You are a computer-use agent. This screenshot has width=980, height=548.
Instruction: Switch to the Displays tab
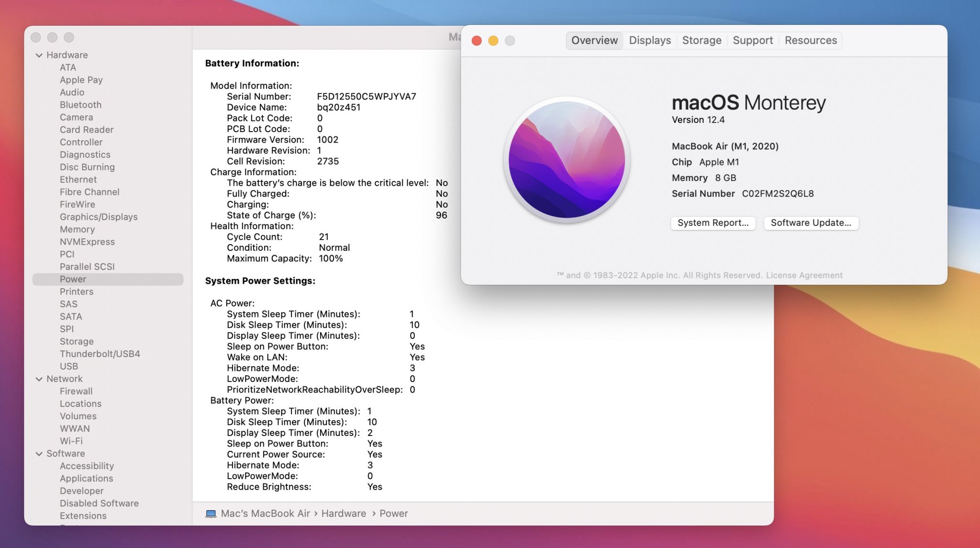tap(650, 40)
